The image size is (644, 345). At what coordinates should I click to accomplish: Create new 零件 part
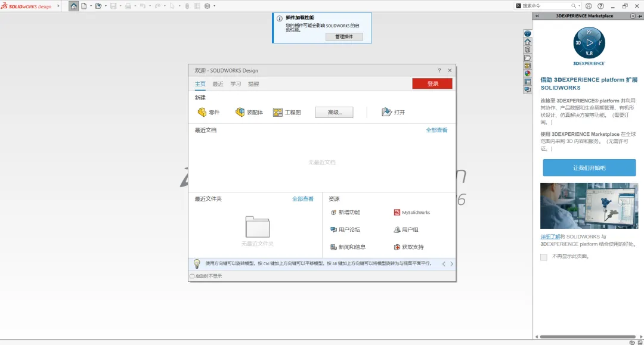pos(209,112)
